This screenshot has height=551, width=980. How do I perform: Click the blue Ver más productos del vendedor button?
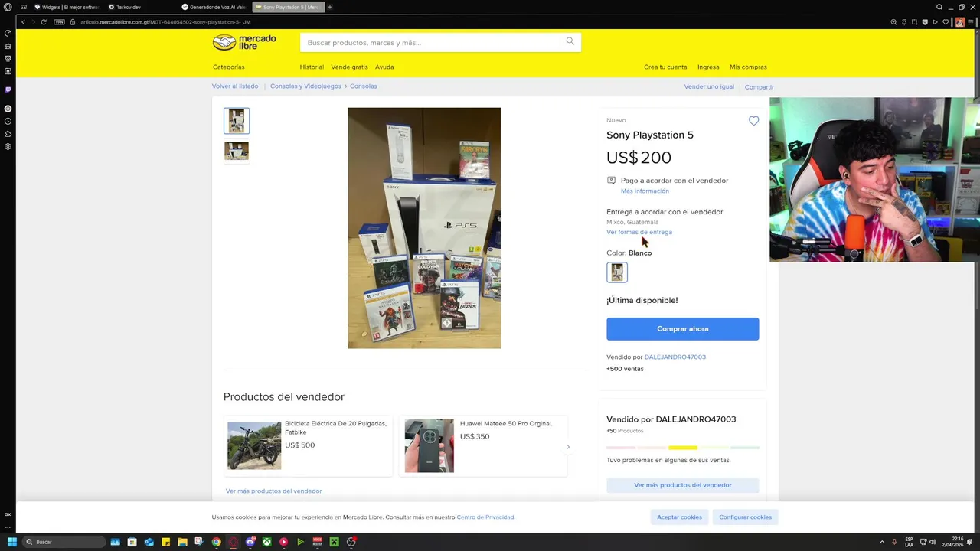(682, 485)
